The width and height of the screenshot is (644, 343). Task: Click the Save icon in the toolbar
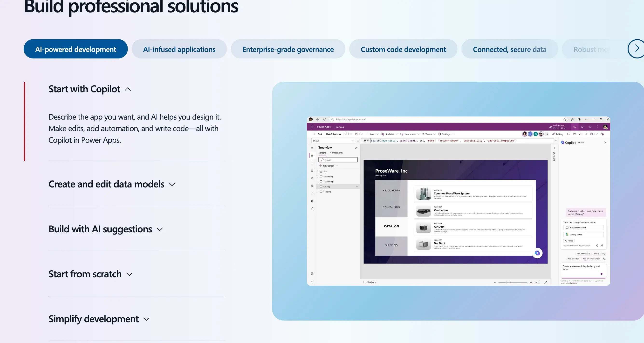pyautogui.click(x=591, y=134)
